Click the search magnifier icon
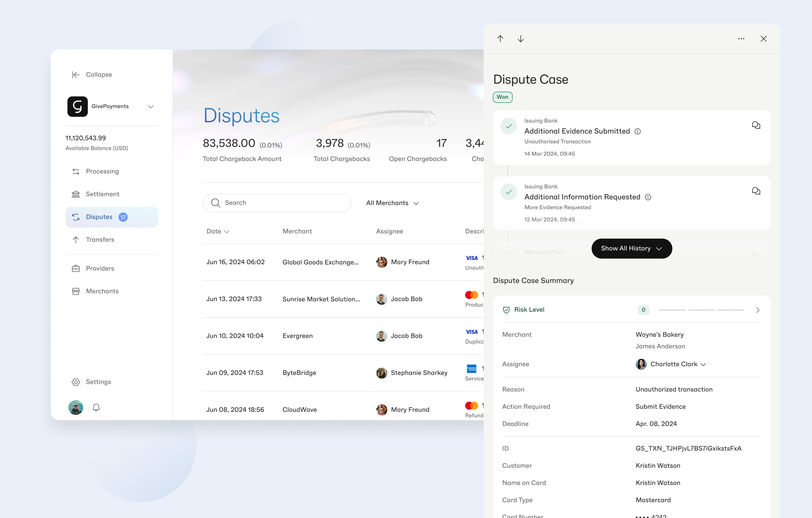The width and height of the screenshot is (812, 518). pyautogui.click(x=216, y=203)
